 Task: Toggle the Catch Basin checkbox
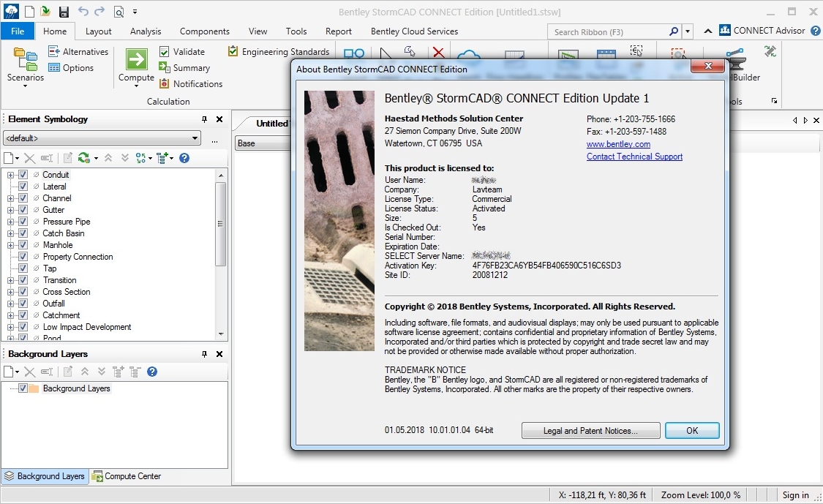(23, 233)
